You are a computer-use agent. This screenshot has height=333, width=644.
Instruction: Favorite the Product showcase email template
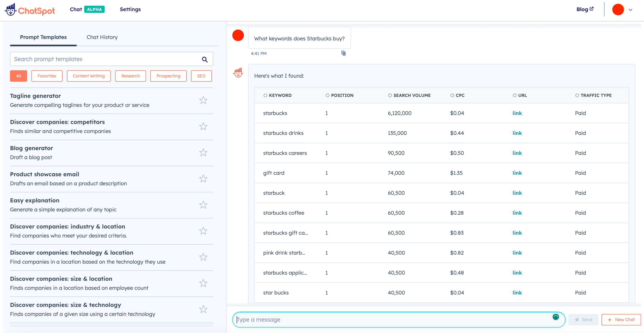(x=203, y=179)
